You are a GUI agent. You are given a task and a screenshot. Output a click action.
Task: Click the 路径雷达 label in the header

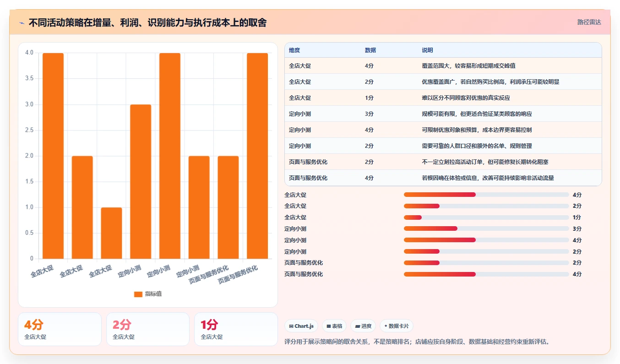[x=589, y=22]
